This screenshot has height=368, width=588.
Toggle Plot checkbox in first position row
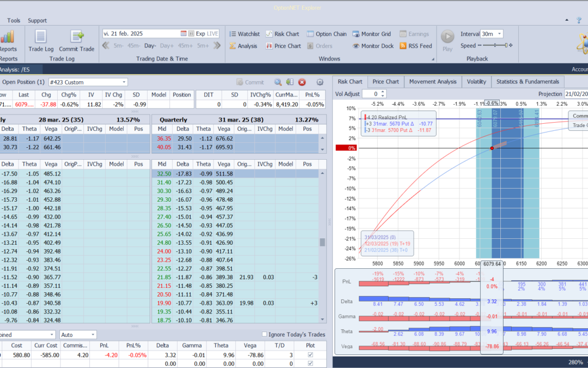(310, 355)
